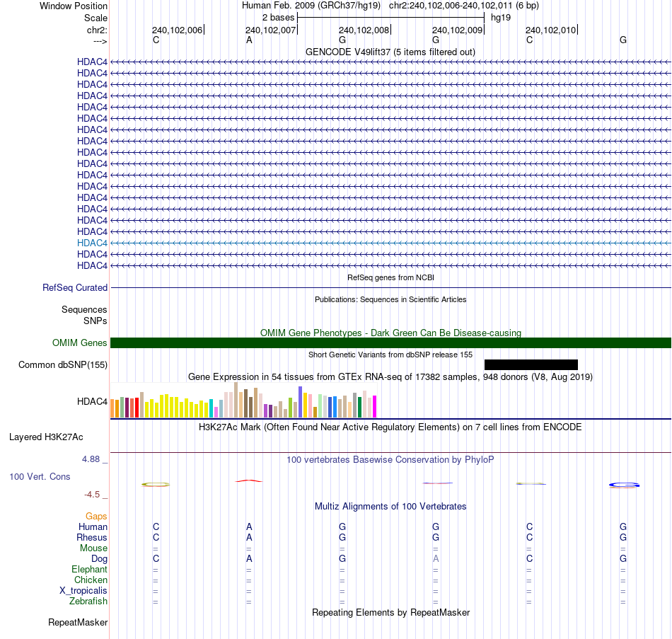672x639 pixels.
Task: Select the Scale label in the ruler
Action: 95,18
